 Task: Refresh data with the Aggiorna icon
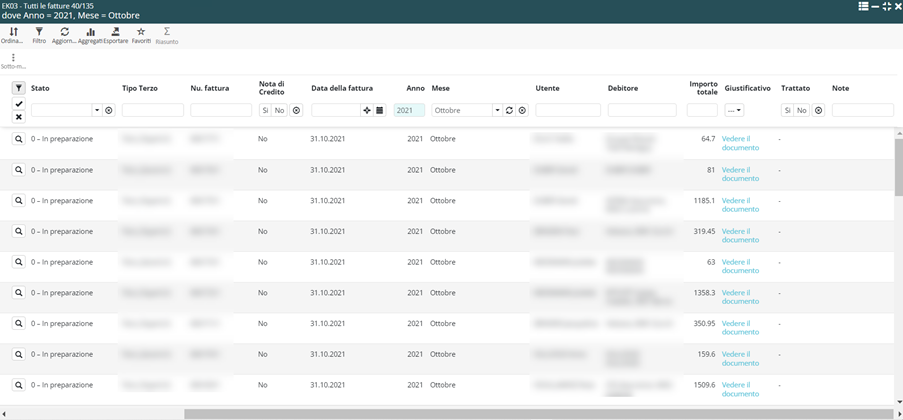[64, 35]
